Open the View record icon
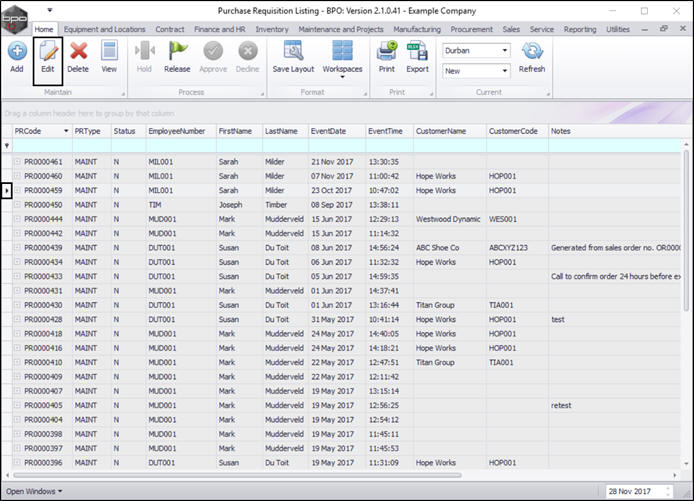The height and width of the screenshot is (501, 694). point(108,56)
